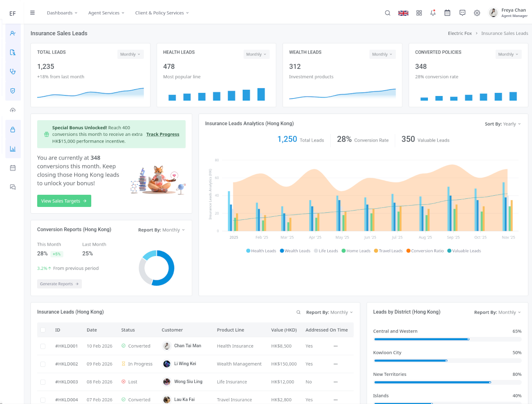Open notifications bell
The width and height of the screenshot is (532, 404).
(433, 13)
